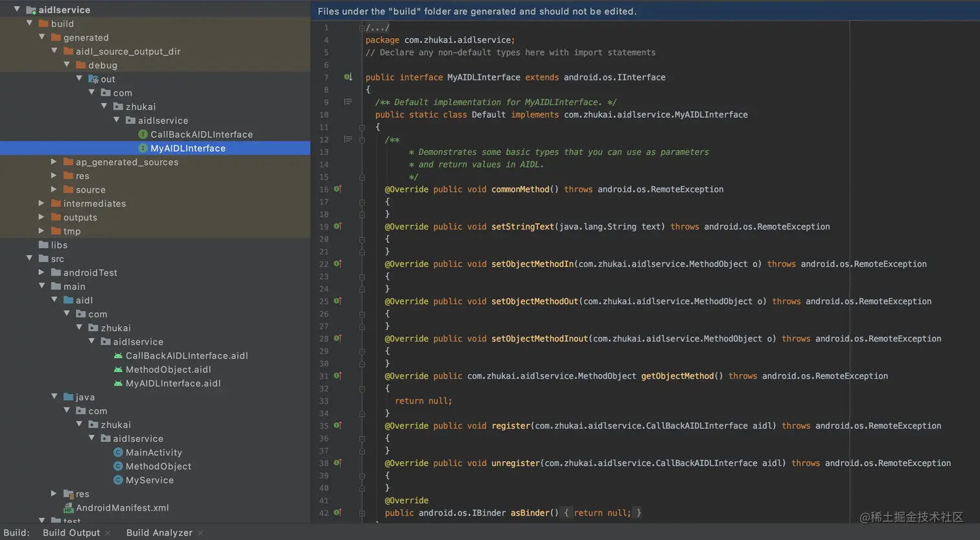Click AndroidManifest.xml file icon
The image size is (980, 540).
point(68,508)
